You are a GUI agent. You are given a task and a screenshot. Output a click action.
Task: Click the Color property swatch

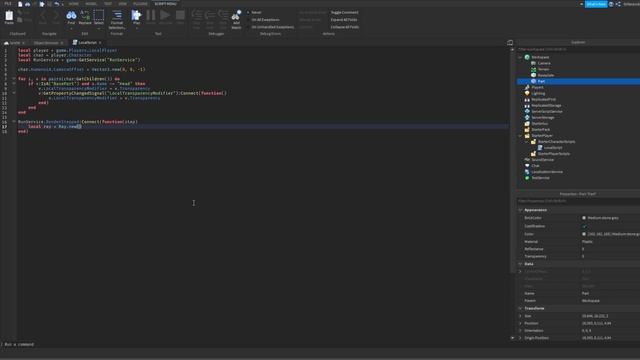[x=584, y=234]
